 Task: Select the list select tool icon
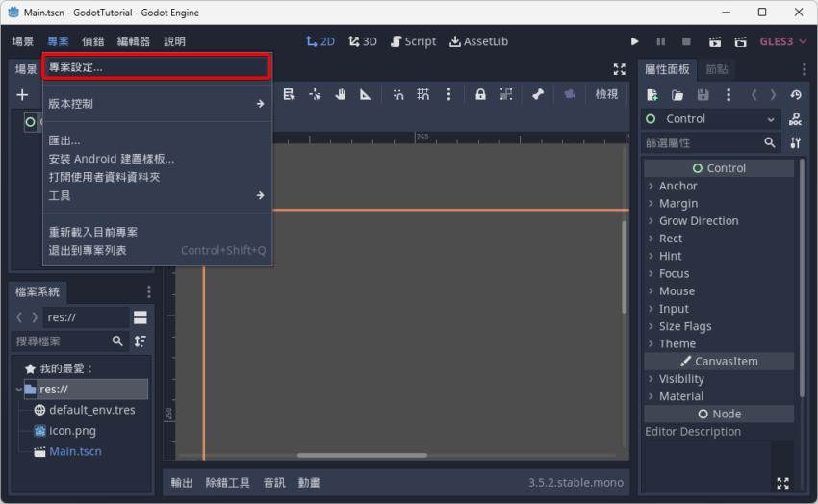[289, 94]
